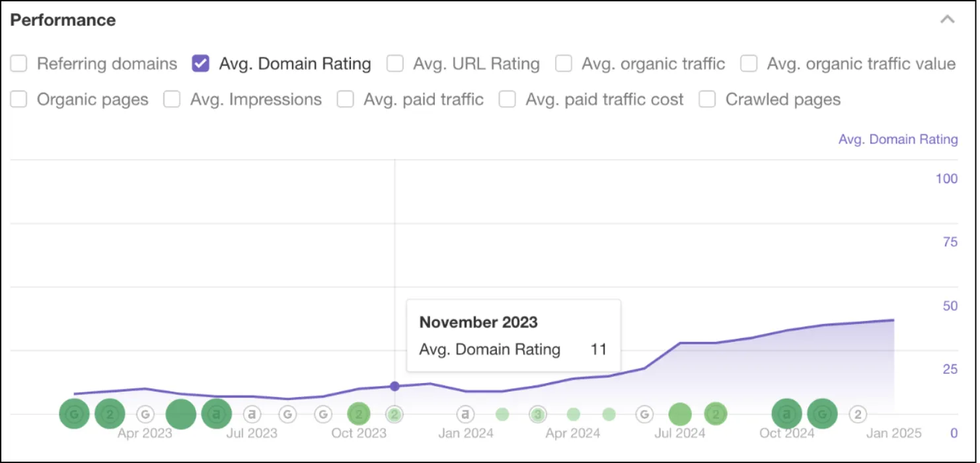Click the y-axis label 100
Image resolution: width=980 pixels, height=463 pixels.
(x=946, y=179)
